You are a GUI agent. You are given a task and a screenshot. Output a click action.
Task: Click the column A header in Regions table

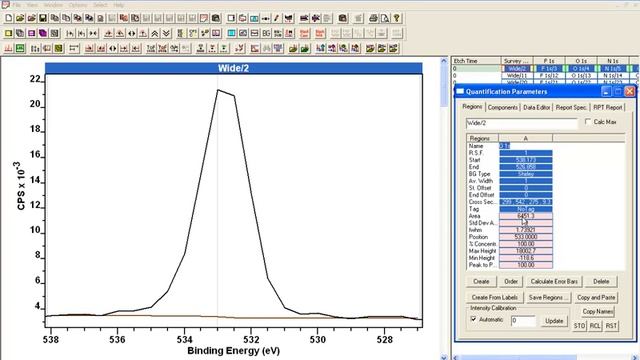click(x=526, y=138)
